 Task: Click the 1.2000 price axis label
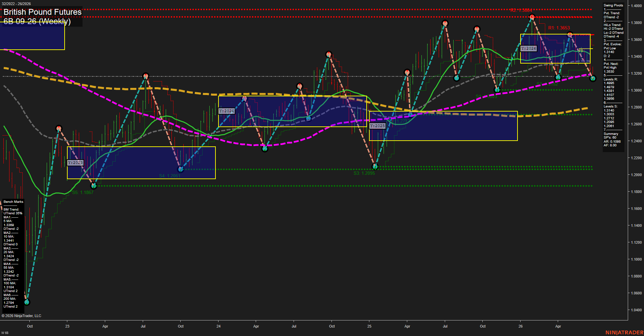point(636,175)
